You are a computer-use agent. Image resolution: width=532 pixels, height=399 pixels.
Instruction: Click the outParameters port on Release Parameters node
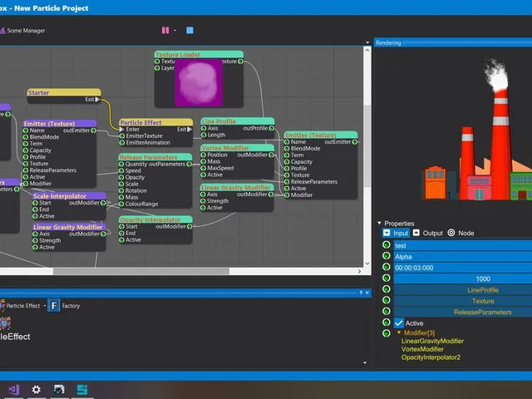(189, 165)
